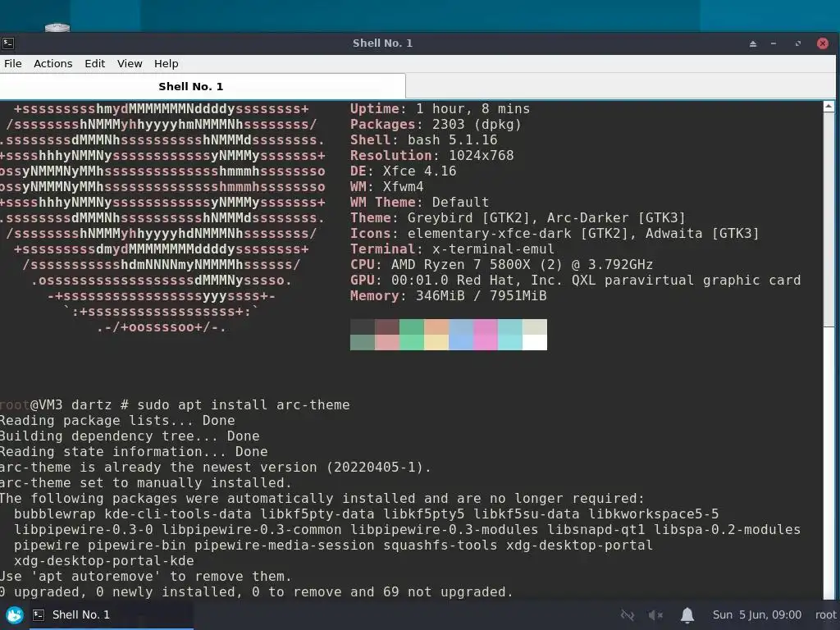Click the white color block, bottom row

[535, 342]
